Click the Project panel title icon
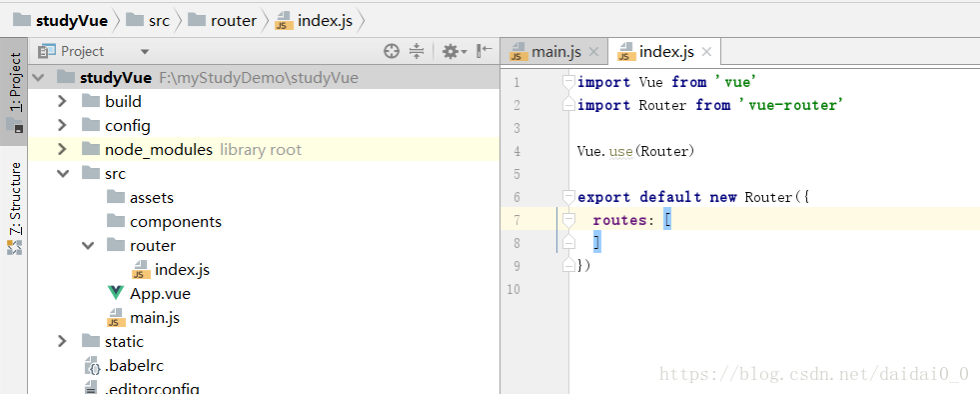 (x=47, y=51)
